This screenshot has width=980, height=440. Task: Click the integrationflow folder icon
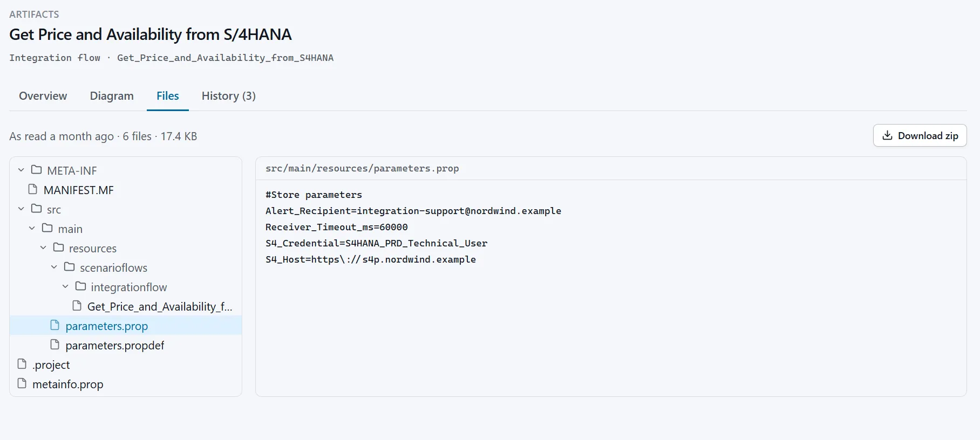click(81, 286)
